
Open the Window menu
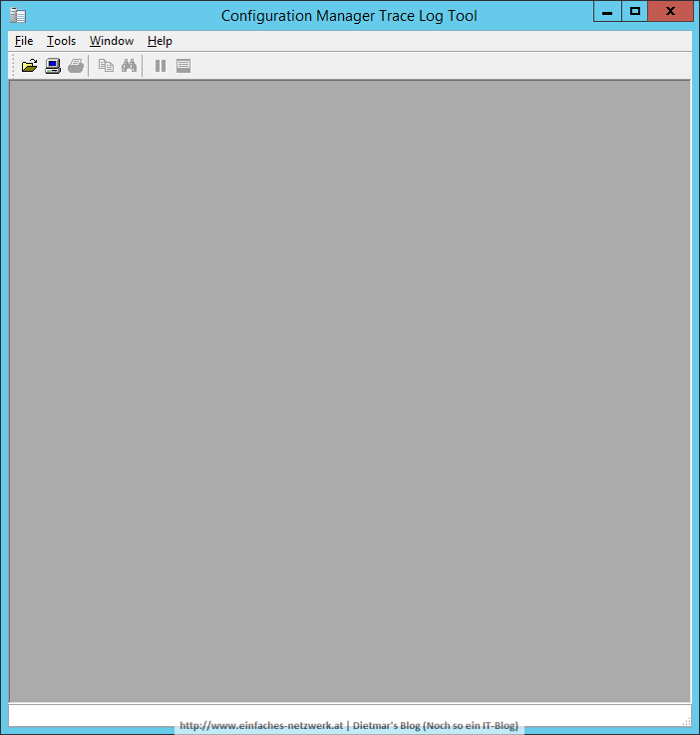tap(112, 41)
